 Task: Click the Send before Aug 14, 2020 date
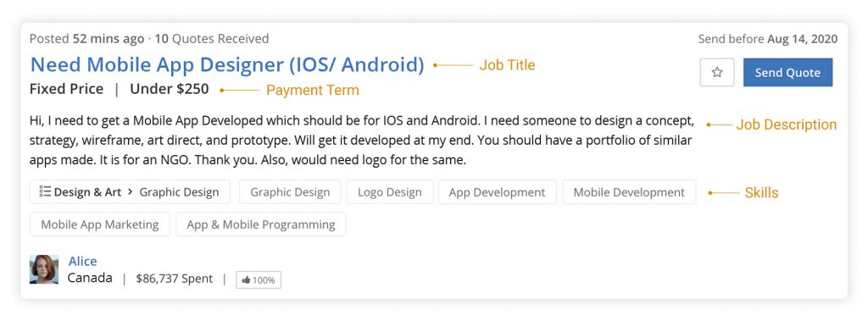pyautogui.click(x=768, y=39)
